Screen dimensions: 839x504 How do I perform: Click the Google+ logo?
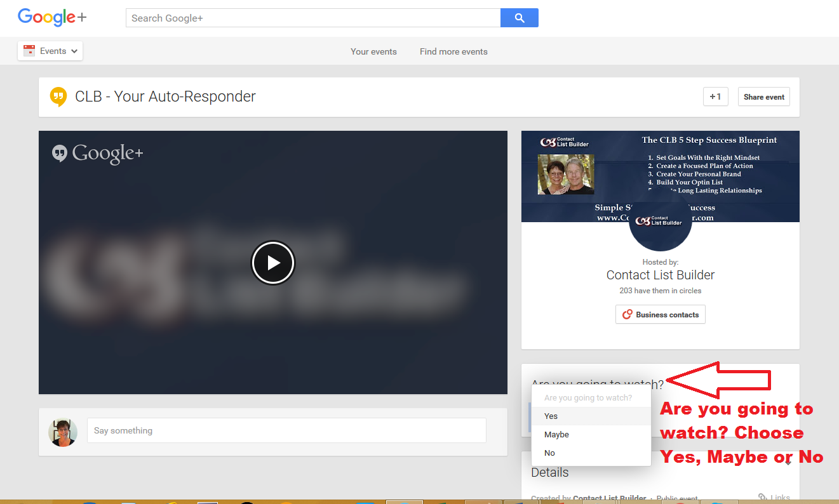(51, 17)
